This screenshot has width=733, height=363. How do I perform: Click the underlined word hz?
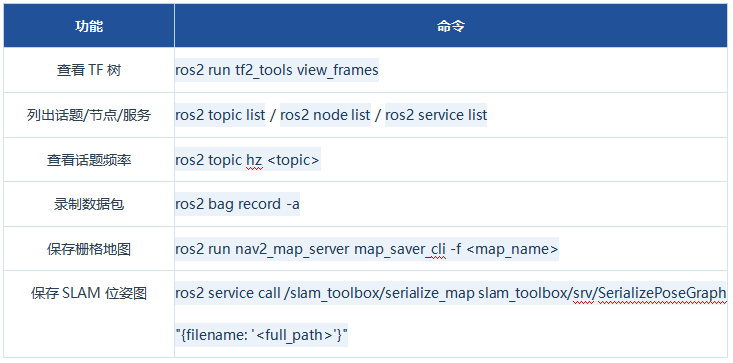click(x=254, y=160)
